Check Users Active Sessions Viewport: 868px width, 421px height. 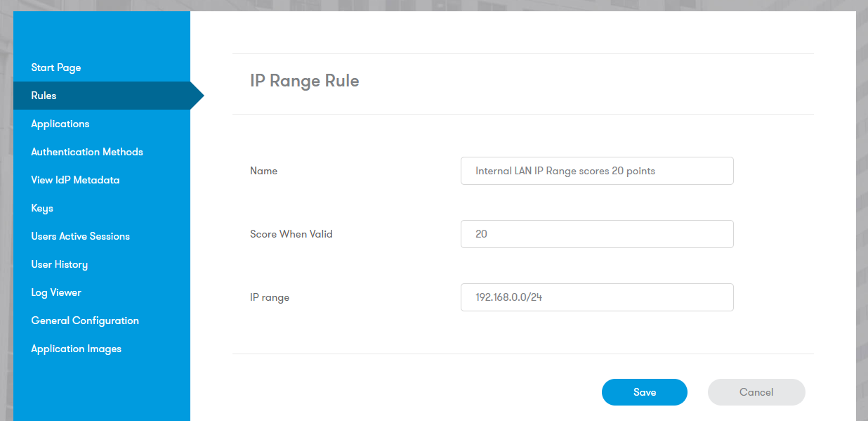coord(80,236)
